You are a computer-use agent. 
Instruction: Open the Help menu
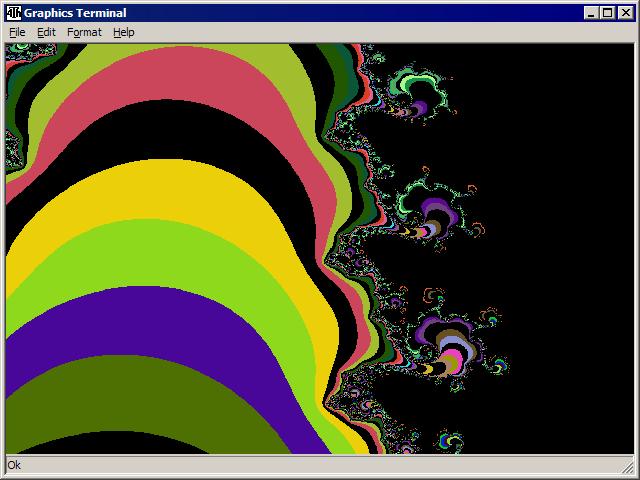tap(123, 32)
